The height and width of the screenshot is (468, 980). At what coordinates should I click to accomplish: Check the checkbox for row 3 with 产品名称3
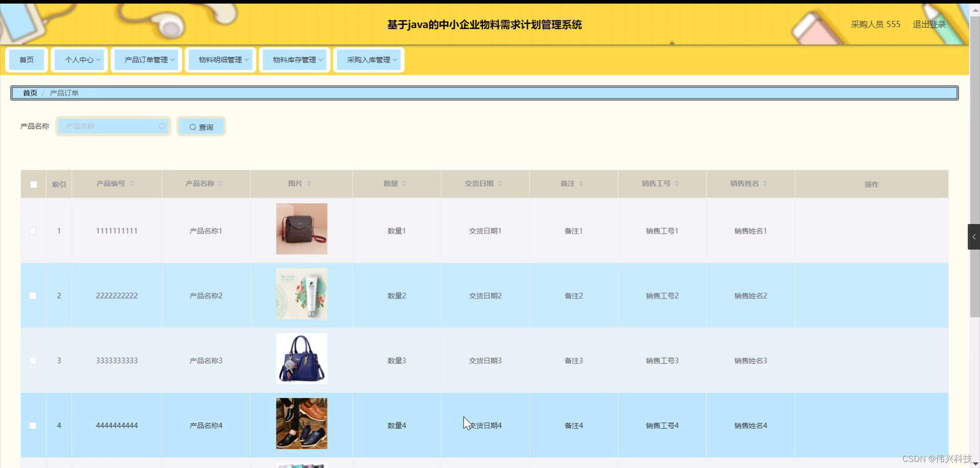33,360
